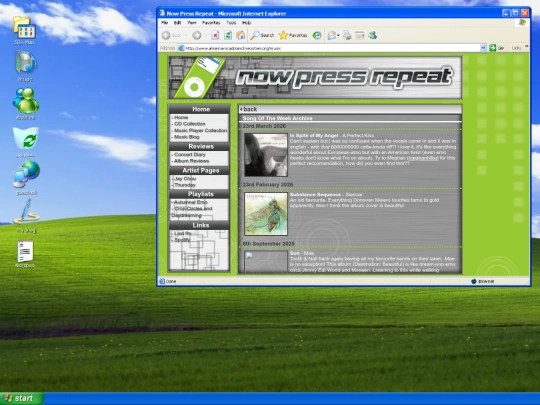Click the Print toolbar icon
The height and width of the screenshot is (405, 540).
click(x=347, y=35)
